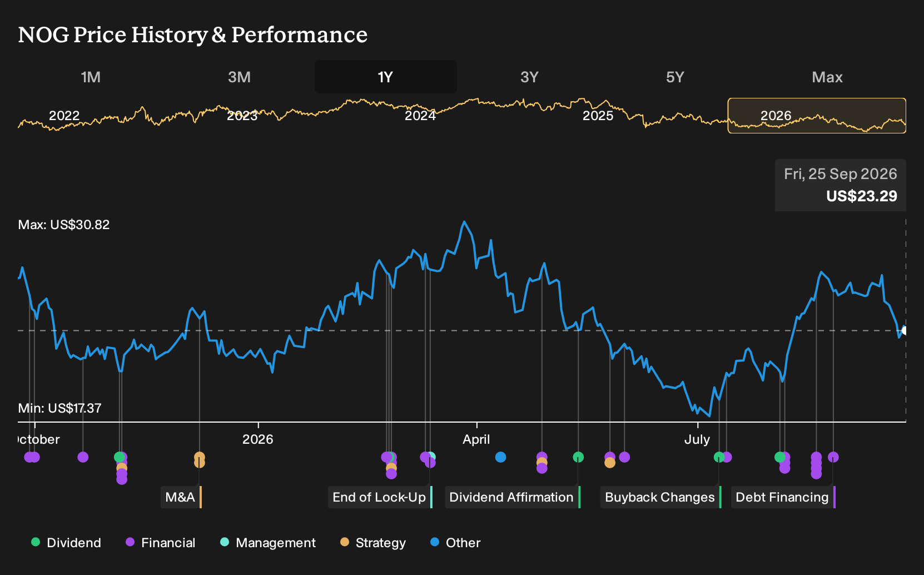Click the 2024 label on overview chart

pos(420,116)
